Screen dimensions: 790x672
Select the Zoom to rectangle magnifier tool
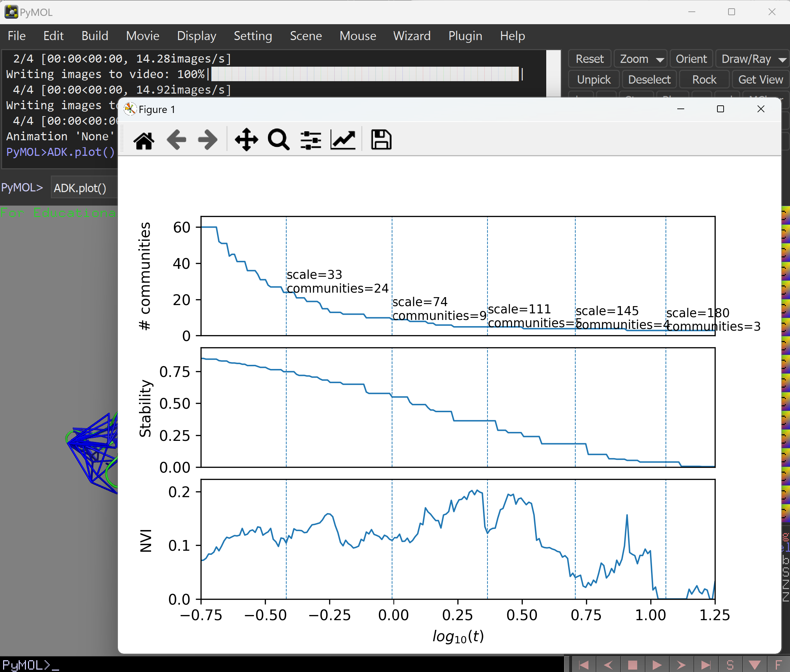click(x=279, y=140)
